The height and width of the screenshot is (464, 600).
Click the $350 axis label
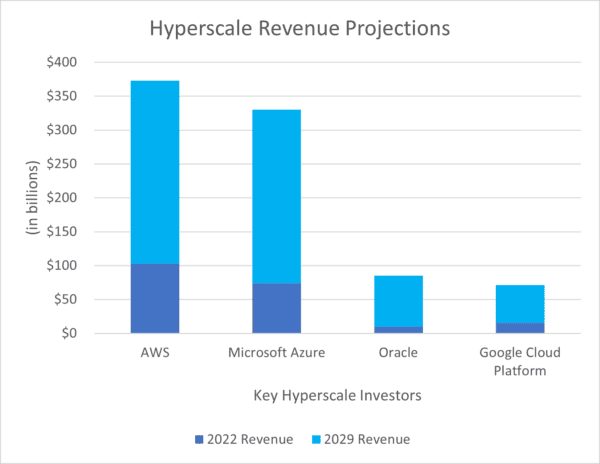coord(62,96)
